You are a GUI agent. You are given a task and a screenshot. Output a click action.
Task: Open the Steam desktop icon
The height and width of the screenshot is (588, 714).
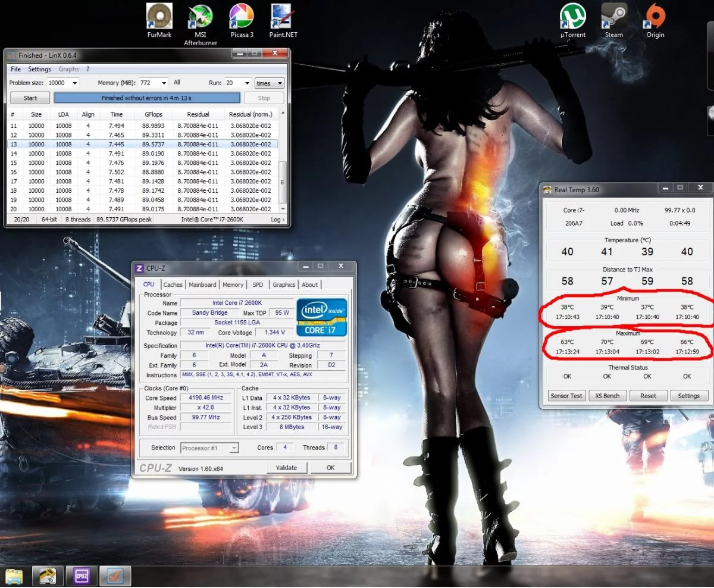click(613, 17)
